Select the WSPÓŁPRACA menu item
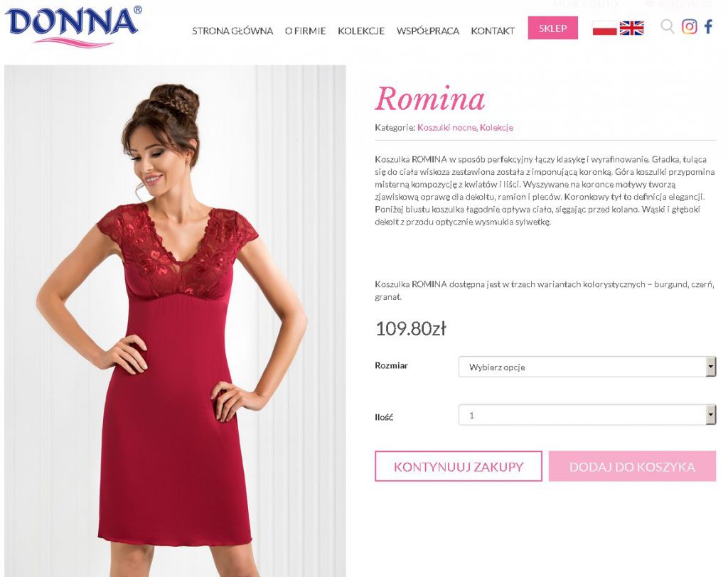Screen dimensions: 728x577 coord(427,31)
